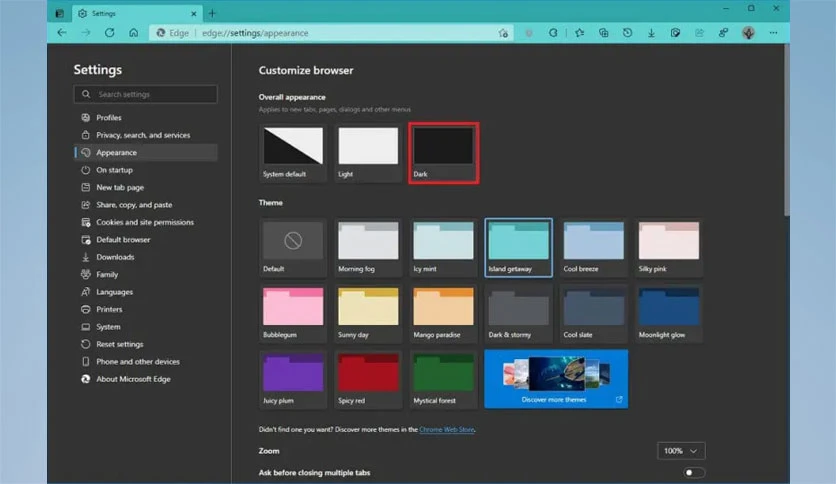Select Appearance in the settings sidebar

point(146,152)
